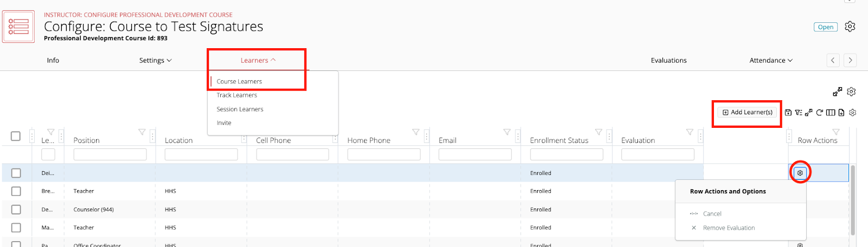Click the row actions gear in first row
The width and height of the screenshot is (868, 247).
point(800,173)
